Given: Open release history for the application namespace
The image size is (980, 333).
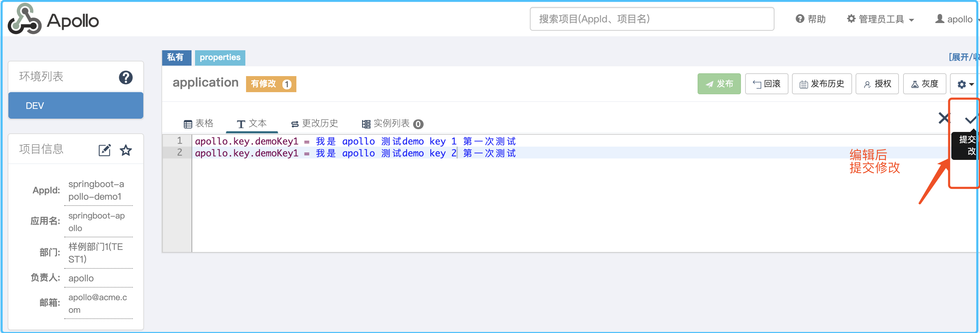Looking at the screenshot, I should click(x=822, y=84).
